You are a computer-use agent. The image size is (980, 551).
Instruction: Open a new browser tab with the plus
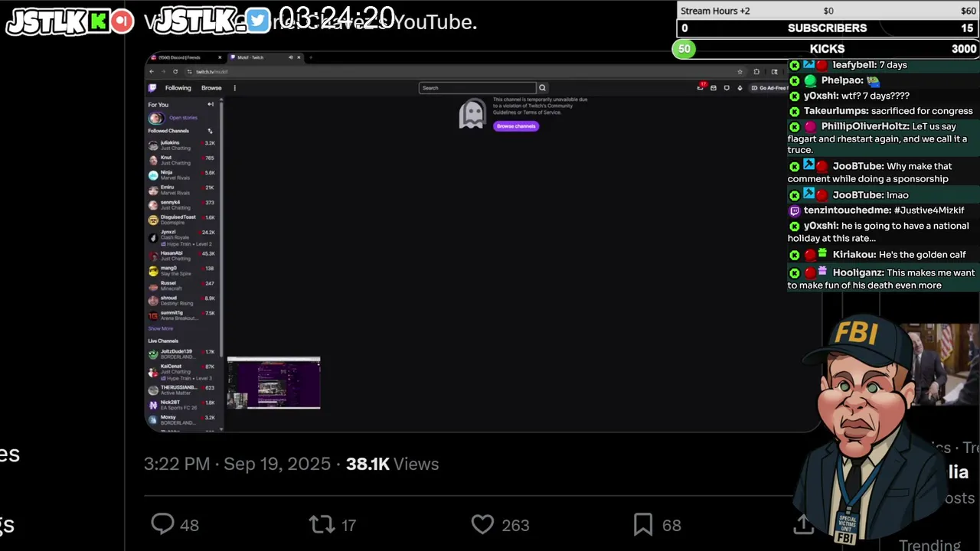coord(310,57)
